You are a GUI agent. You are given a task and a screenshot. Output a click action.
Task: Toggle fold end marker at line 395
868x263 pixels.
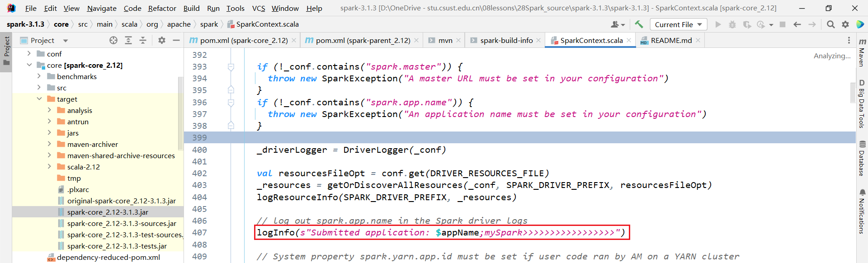[x=231, y=90]
